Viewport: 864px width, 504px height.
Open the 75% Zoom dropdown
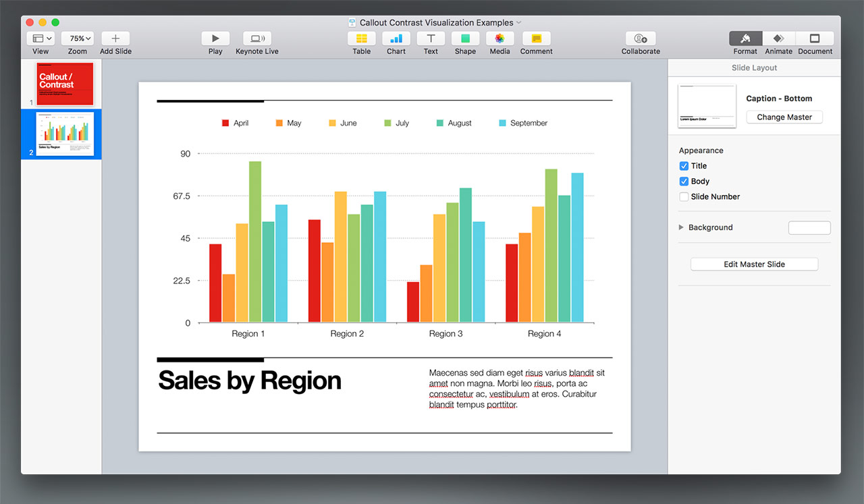[x=78, y=39]
